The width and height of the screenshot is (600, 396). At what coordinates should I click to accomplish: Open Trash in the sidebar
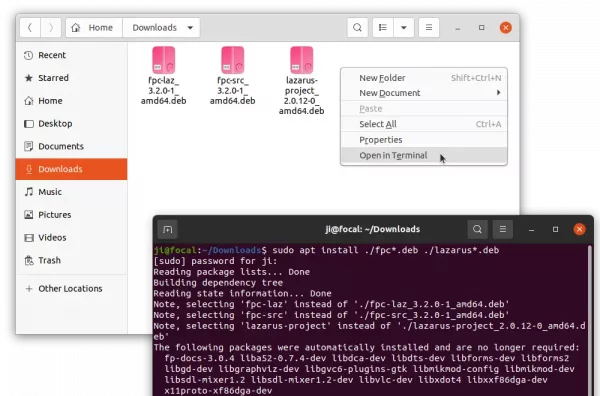[72, 260]
